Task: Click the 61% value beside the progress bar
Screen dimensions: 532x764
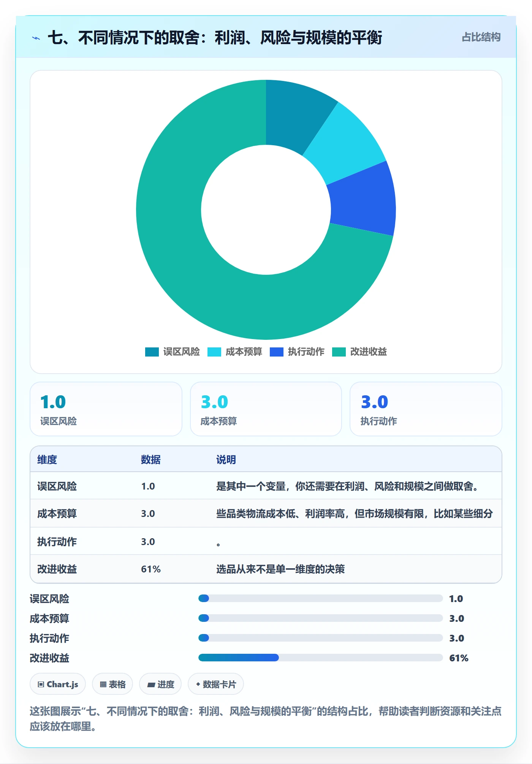Action: tap(459, 658)
